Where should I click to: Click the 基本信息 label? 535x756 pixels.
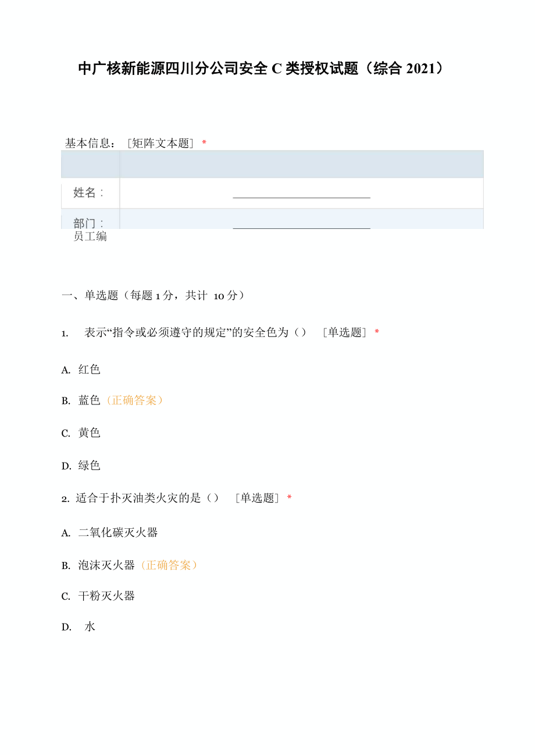[90, 144]
